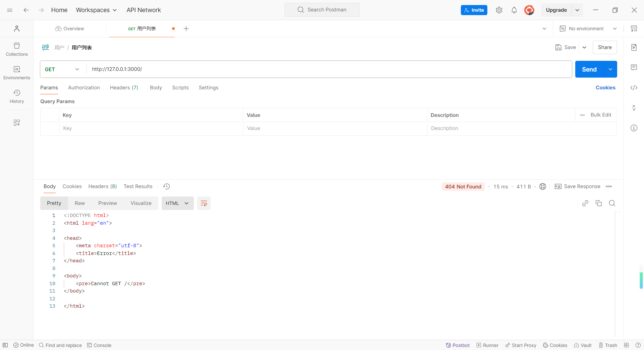Image resolution: width=644 pixels, height=350 pixels.
Task: Open the user profile sidebar icon
Action: 17,29
